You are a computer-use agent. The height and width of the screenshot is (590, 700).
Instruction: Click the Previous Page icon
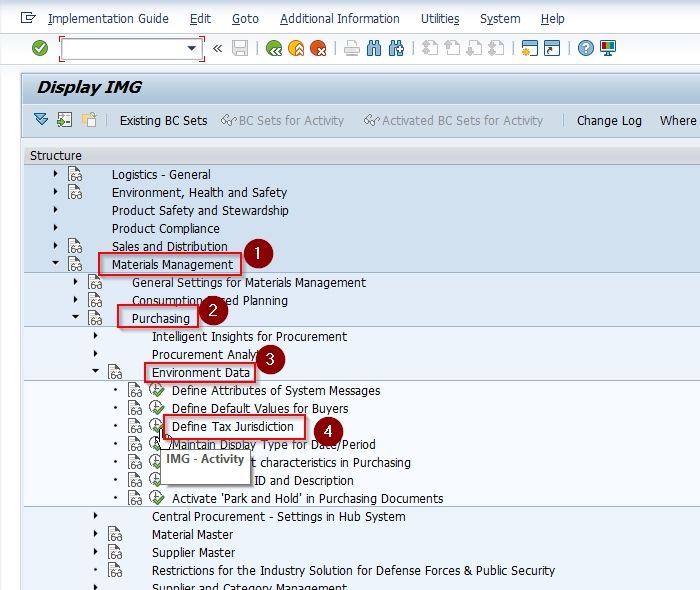452,48
